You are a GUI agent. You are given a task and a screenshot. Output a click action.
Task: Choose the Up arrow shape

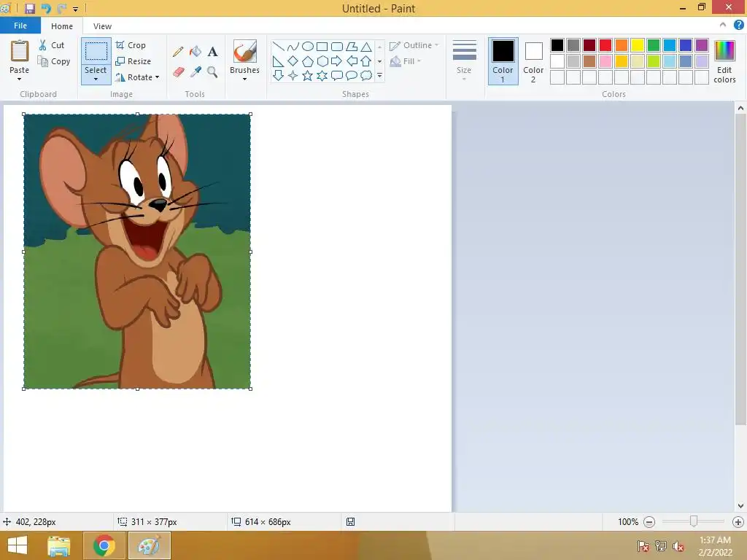366,61
